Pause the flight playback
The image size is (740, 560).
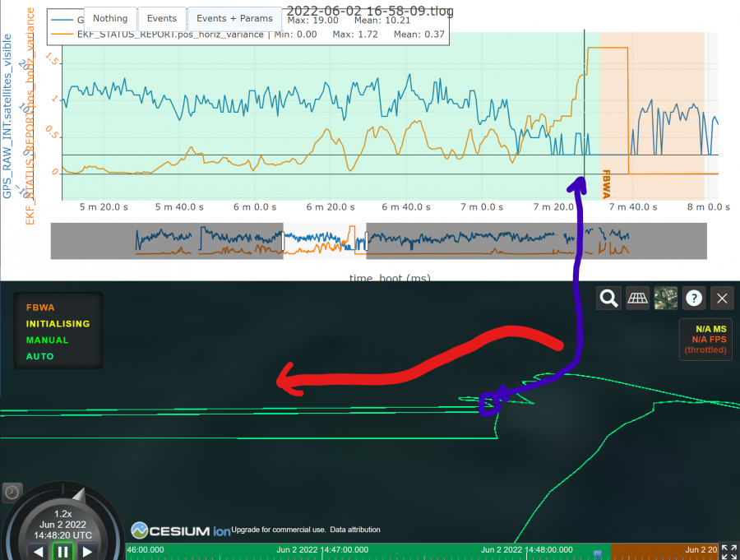tap(63, 552)
